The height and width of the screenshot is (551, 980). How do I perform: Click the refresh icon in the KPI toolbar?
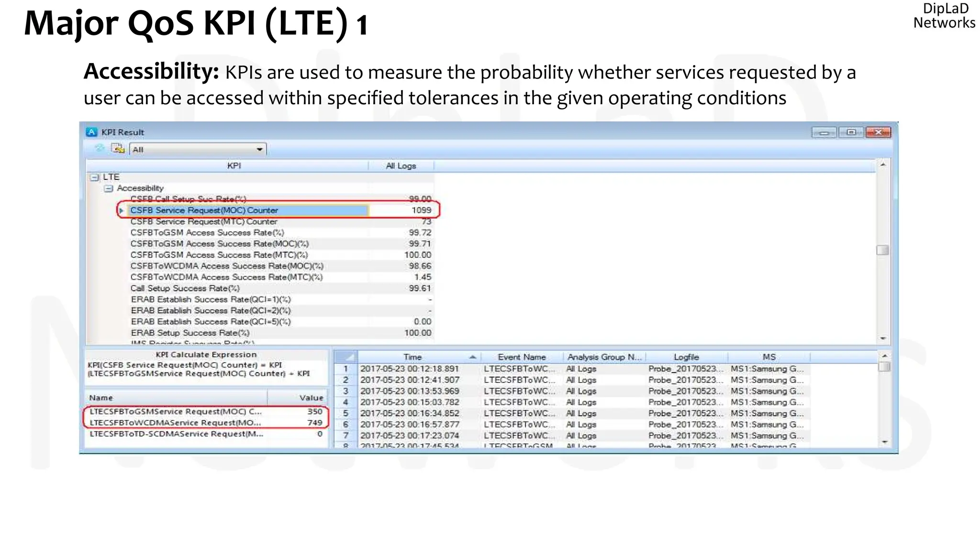[100, 148]
